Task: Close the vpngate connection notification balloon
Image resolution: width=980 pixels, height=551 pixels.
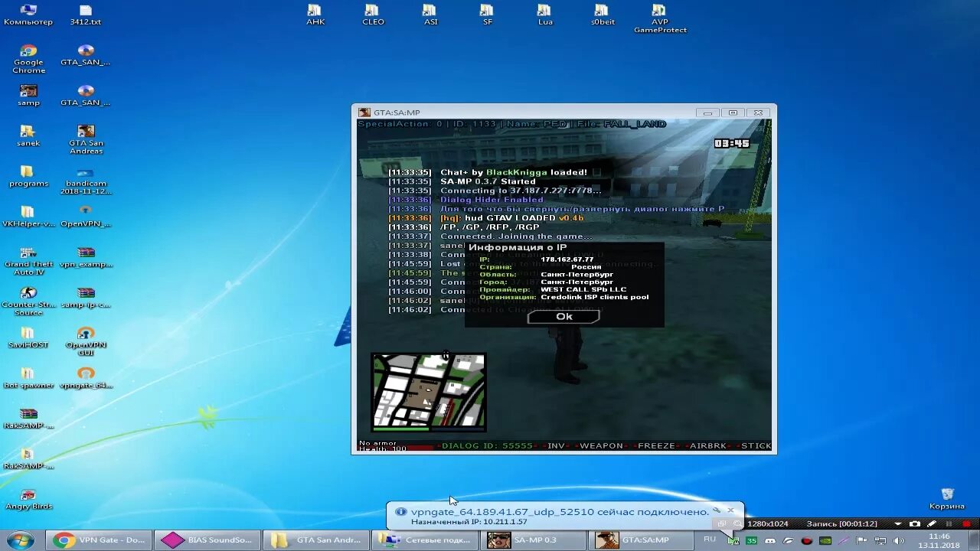Action: pos(730,510)
